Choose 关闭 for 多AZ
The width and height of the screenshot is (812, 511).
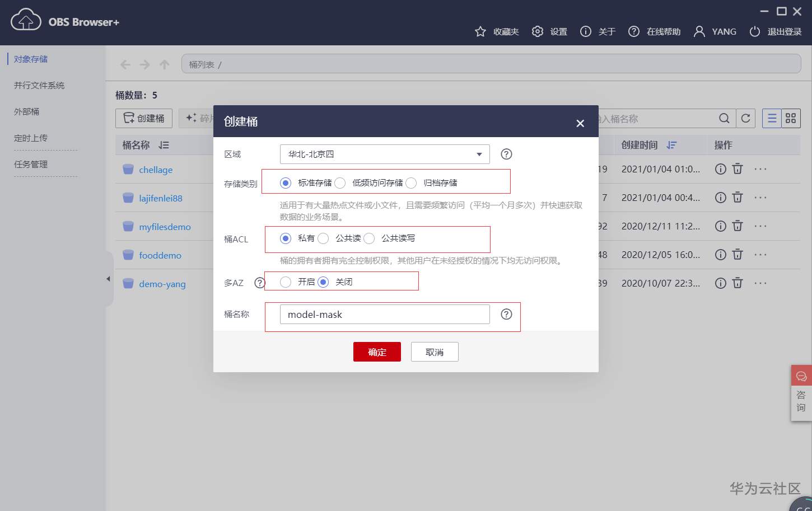323,282
